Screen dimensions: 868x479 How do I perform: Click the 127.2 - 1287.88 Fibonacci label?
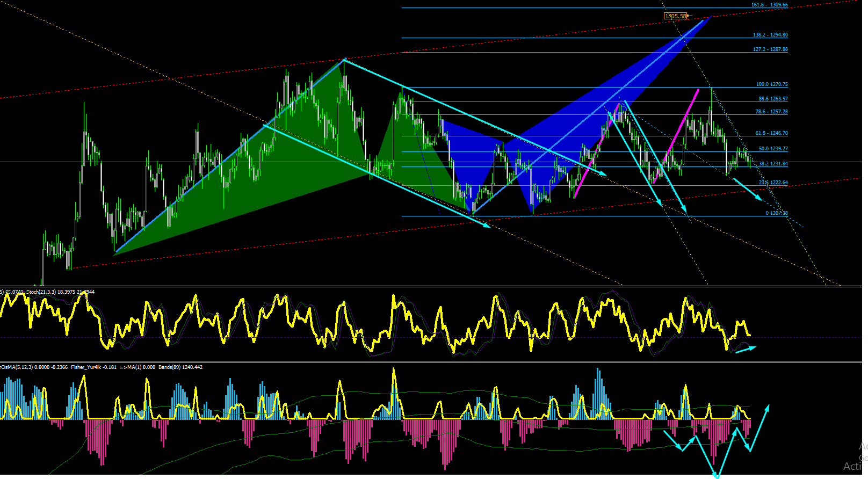point(770,49)
